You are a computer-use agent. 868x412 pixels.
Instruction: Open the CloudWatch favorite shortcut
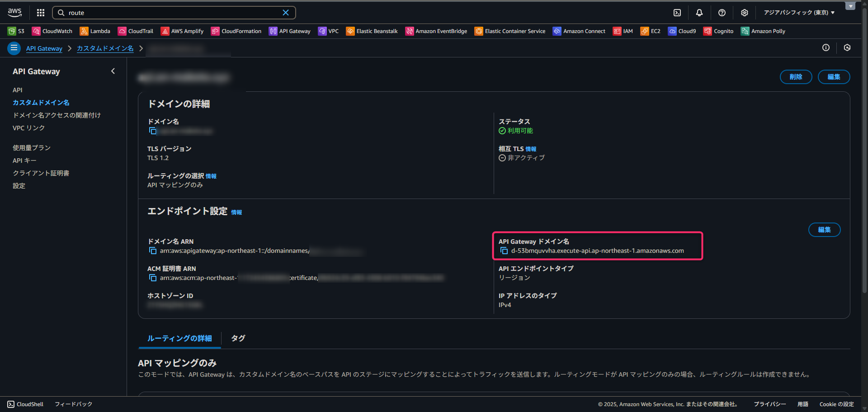coord(52,31)
